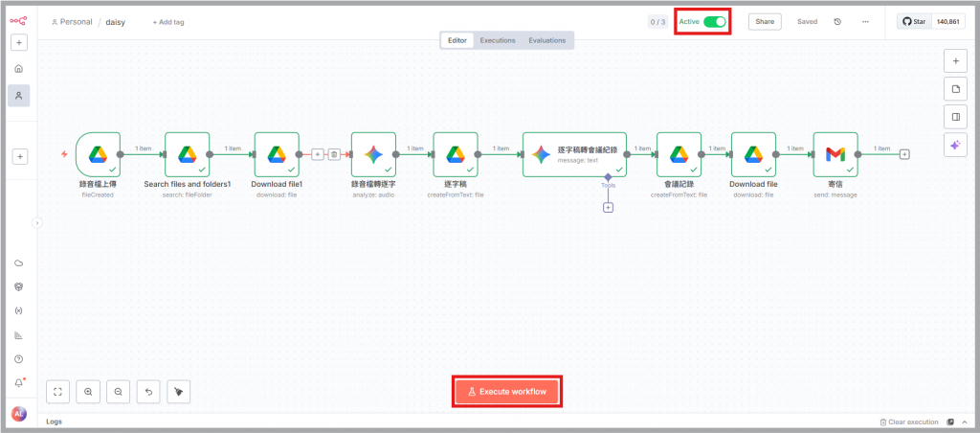Switch to the Editor tab
The image size is (980, 433).
coord(457,40)
